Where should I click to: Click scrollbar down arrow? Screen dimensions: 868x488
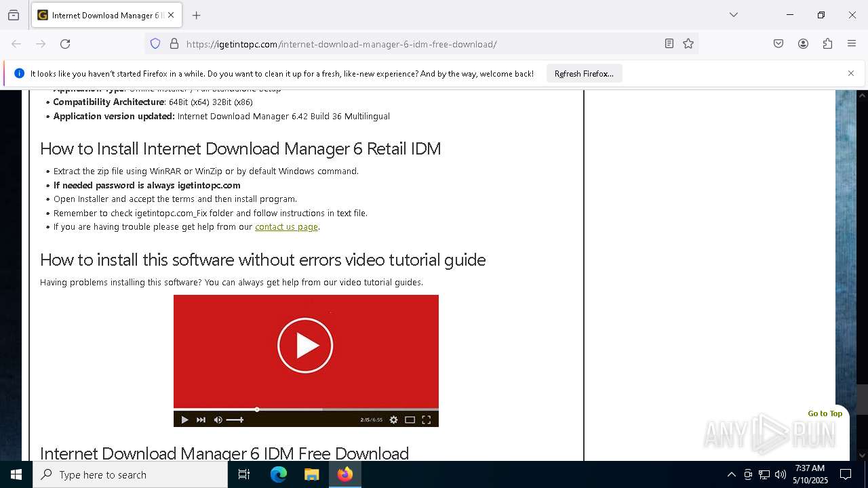coord(862,455)
